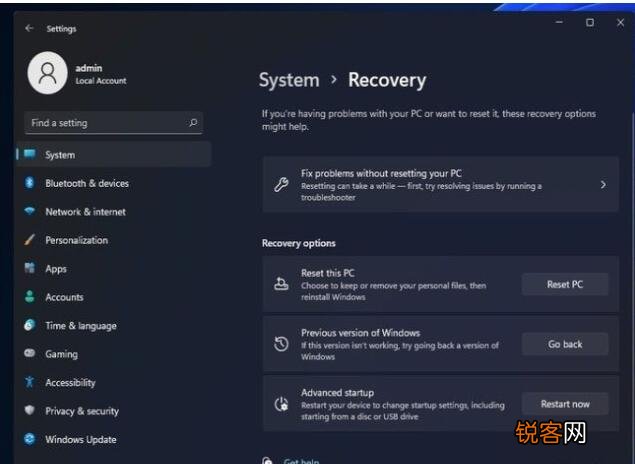Viewport: 635px width, 464px height.
Task: Close the Settings window
Action: pos(620,22)
